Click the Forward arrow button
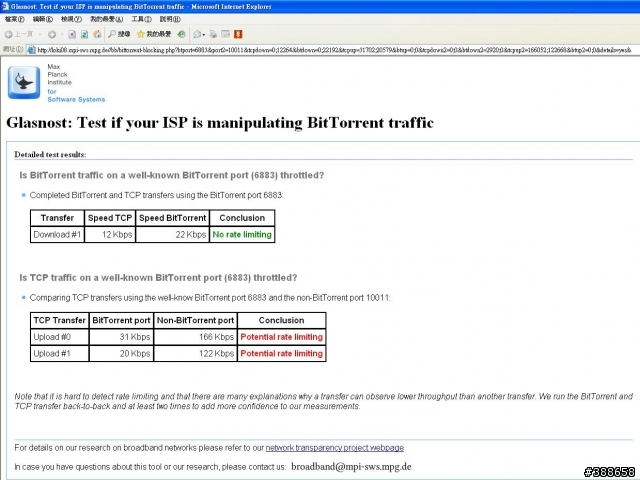The height and width of the screenshot is (480, 640). pos(51,34)
